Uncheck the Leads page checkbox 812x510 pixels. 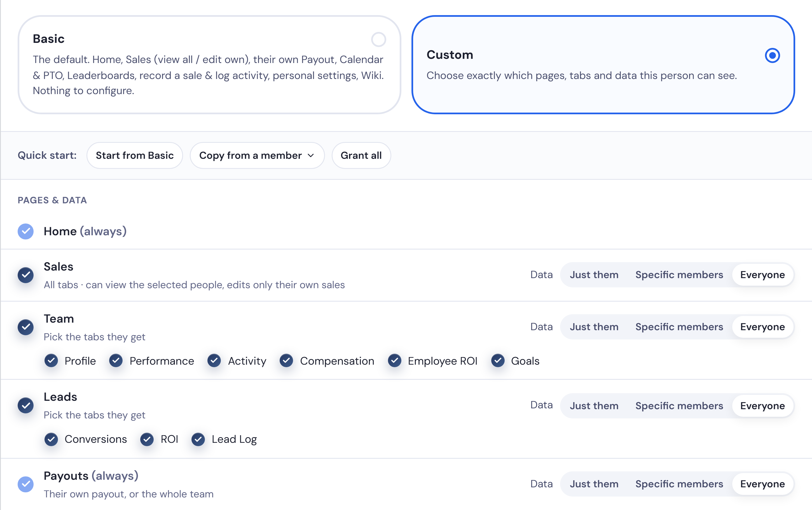(26, 406)
